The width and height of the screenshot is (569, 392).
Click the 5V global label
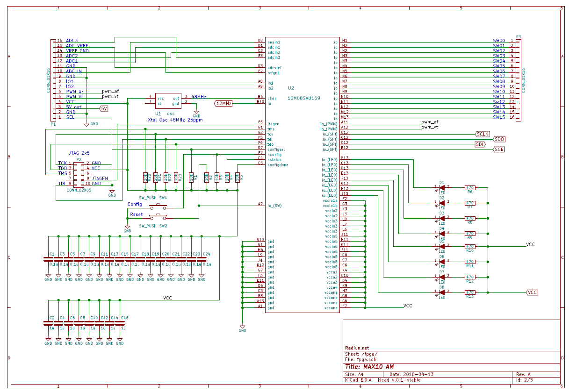tap(104, 108)
